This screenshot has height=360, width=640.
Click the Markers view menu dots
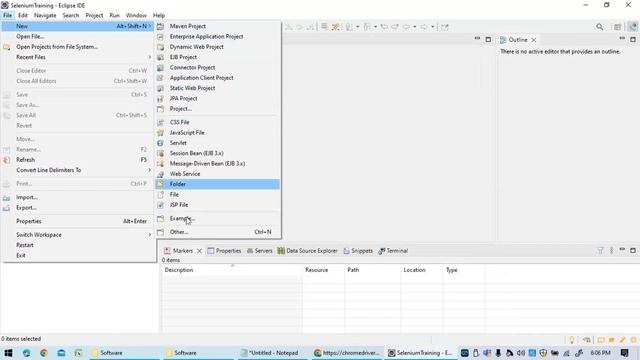click(611, 251)
